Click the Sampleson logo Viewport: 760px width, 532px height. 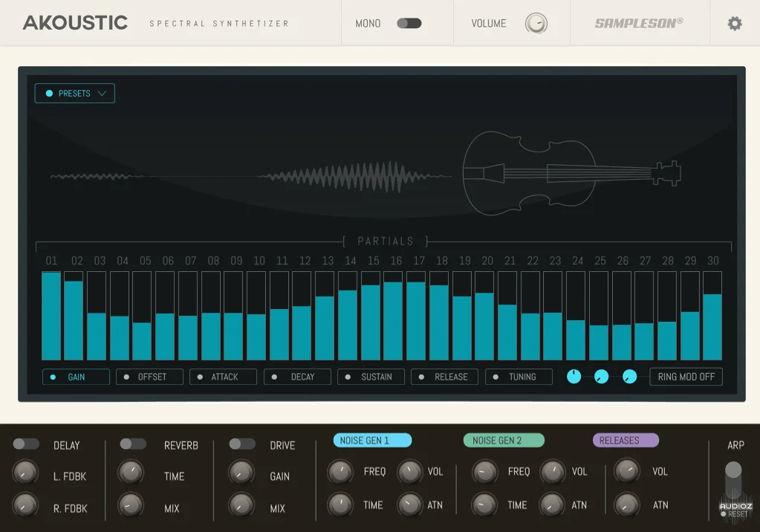pos(639,23)
